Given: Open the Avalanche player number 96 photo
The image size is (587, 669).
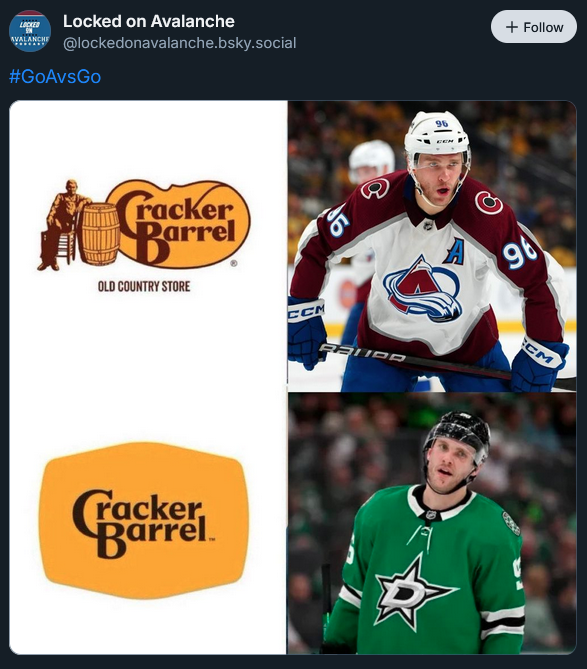Looking at the screenshot, I should (432, 246).
